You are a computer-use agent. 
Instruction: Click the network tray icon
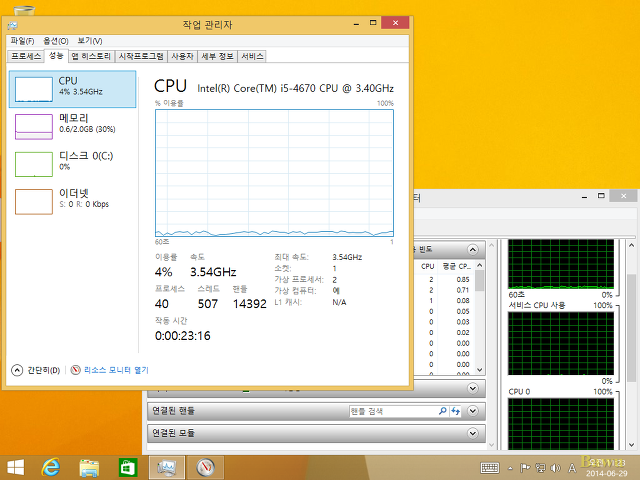(x=540, y=468)
